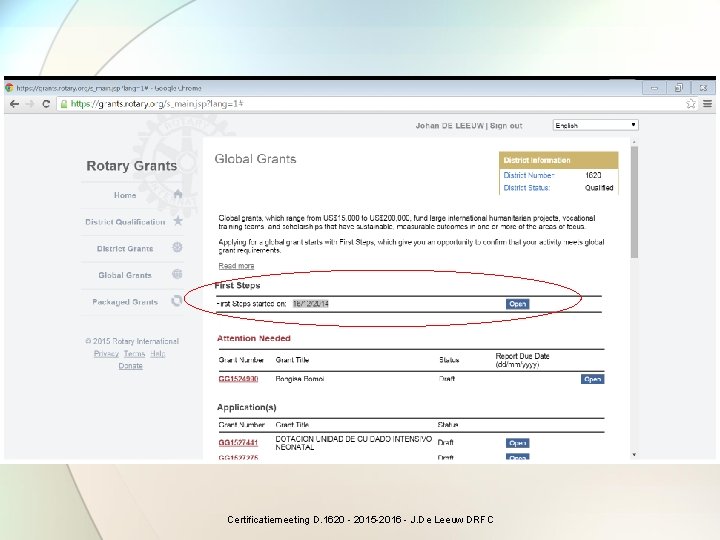
Task: Click grant number GG1527441 link
Action: 238,443
